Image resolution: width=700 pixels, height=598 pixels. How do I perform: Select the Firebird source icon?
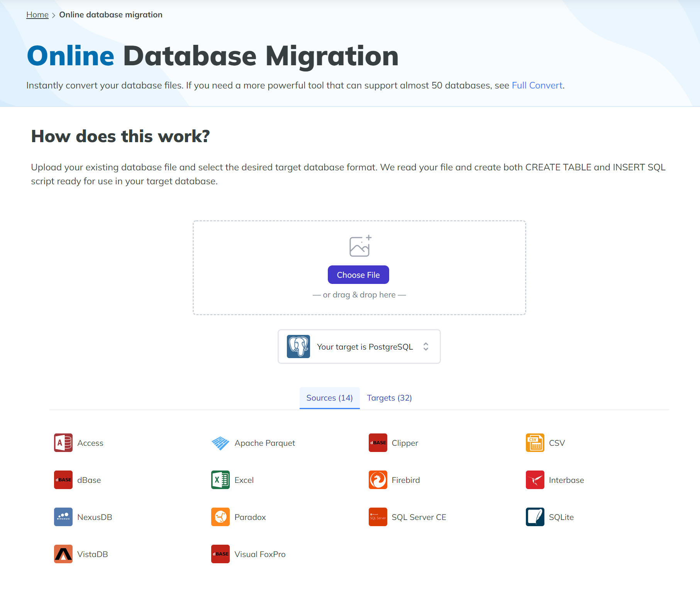click(378, 480)
